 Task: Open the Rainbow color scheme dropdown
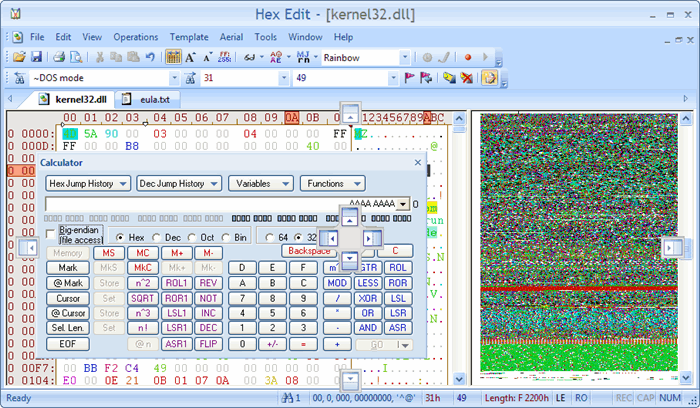click(404, 58)
